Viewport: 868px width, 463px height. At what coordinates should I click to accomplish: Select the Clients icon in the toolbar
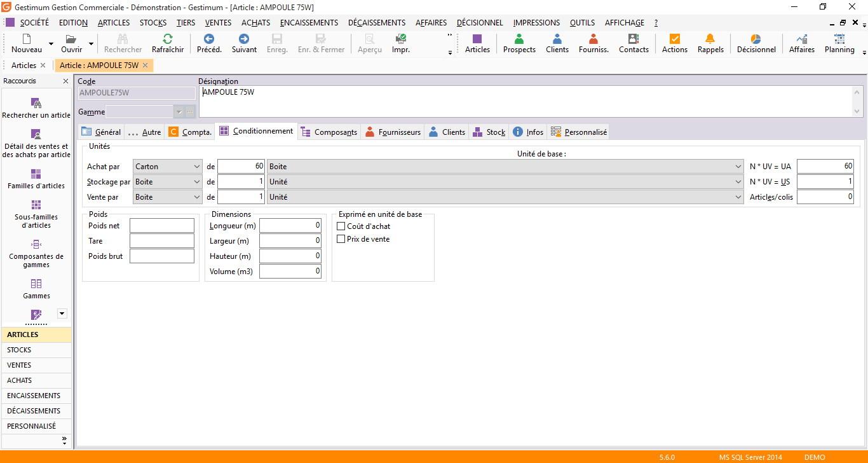point(557,43)
